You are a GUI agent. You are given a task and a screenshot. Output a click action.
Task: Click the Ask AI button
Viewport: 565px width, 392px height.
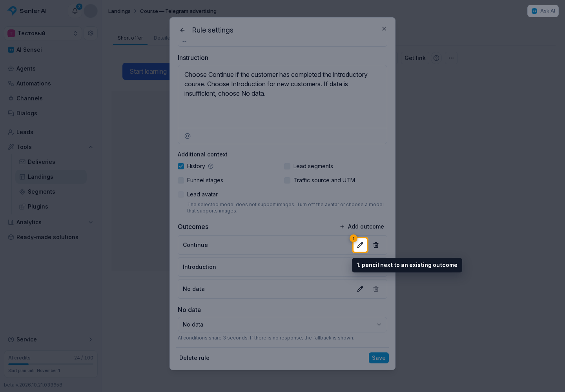(543, 11)
